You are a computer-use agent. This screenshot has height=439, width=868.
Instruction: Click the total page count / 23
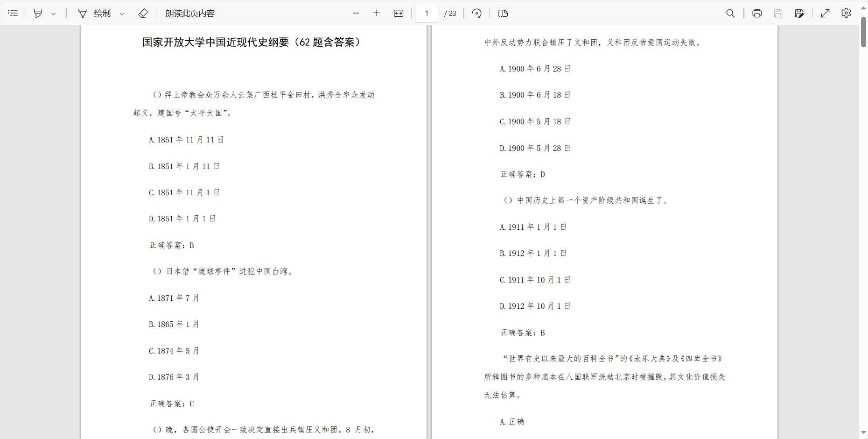click(450, 14)
